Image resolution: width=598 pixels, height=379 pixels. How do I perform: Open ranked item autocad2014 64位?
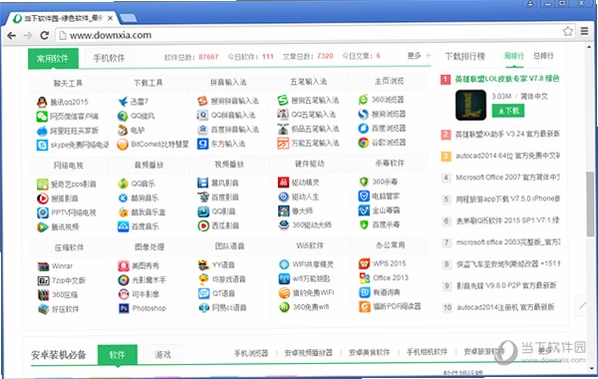508,156
